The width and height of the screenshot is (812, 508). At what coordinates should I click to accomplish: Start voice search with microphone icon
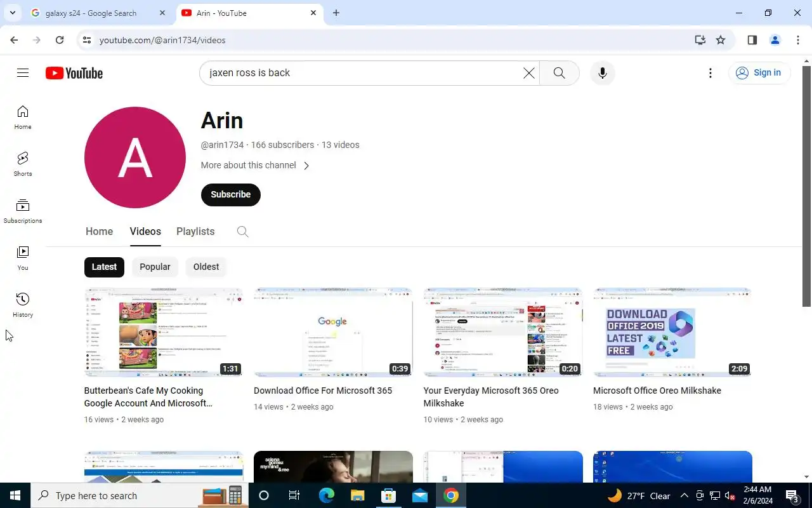coord(603,73)
